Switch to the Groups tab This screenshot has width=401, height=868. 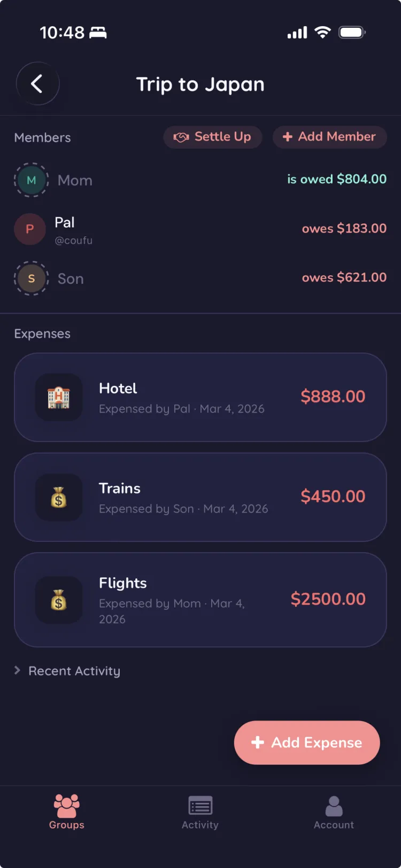[x=67, y=811]
